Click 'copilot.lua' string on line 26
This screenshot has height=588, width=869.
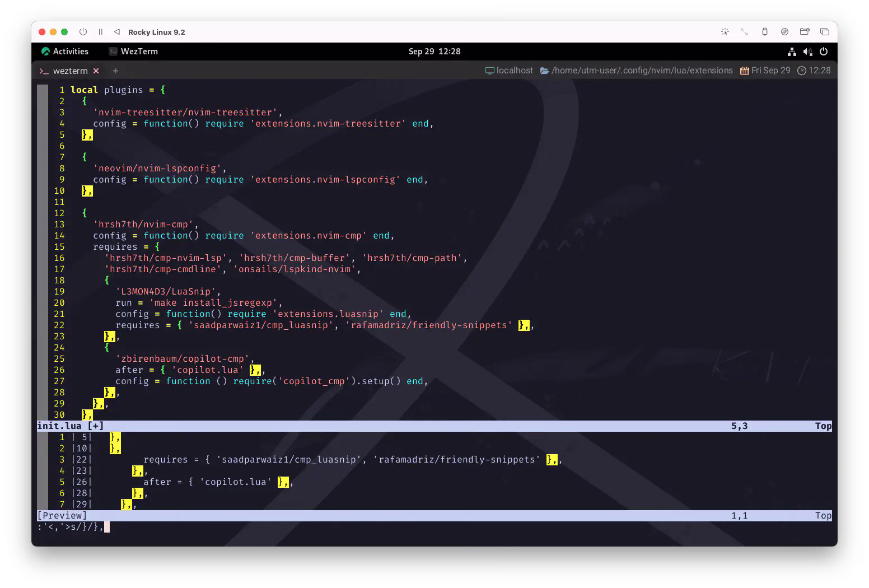tap(208, 370)
